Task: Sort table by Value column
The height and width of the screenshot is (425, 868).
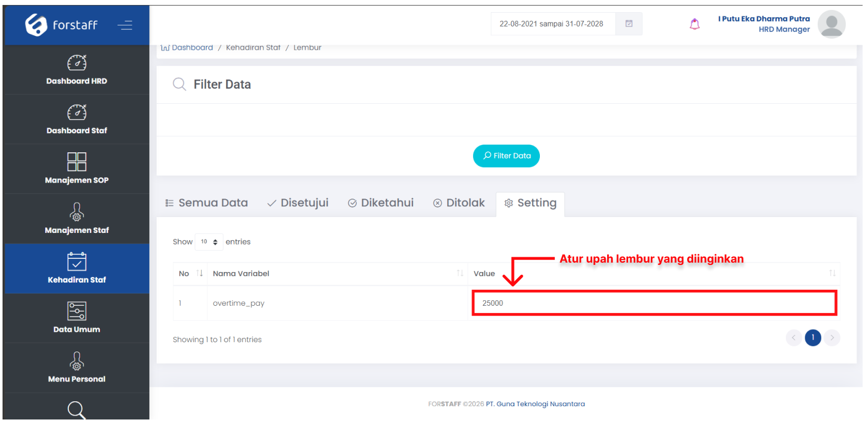Action: pyautogui.click(x=654, y=274)
